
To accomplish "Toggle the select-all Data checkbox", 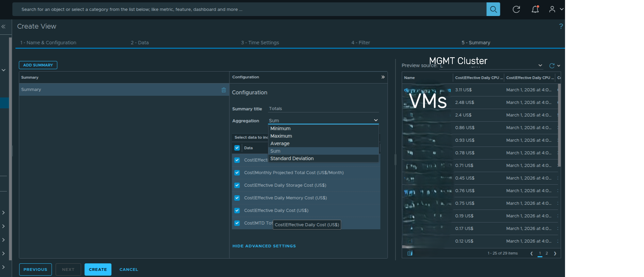I will (237, 148).
